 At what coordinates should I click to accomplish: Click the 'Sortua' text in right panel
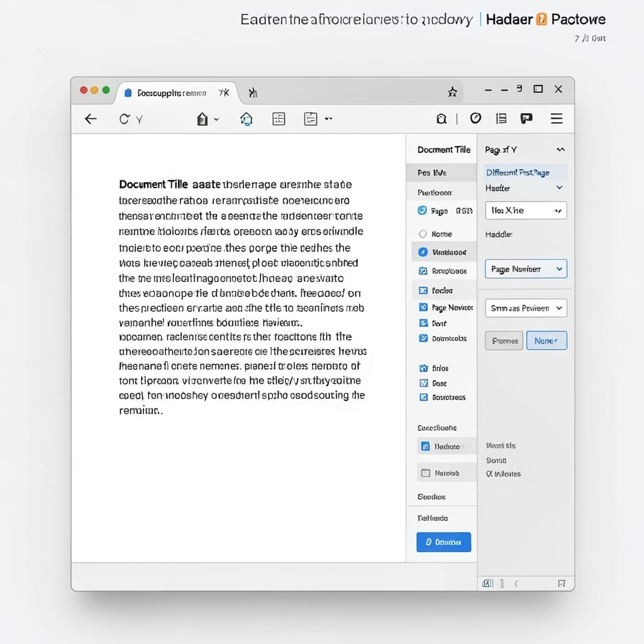click(496, 460)
